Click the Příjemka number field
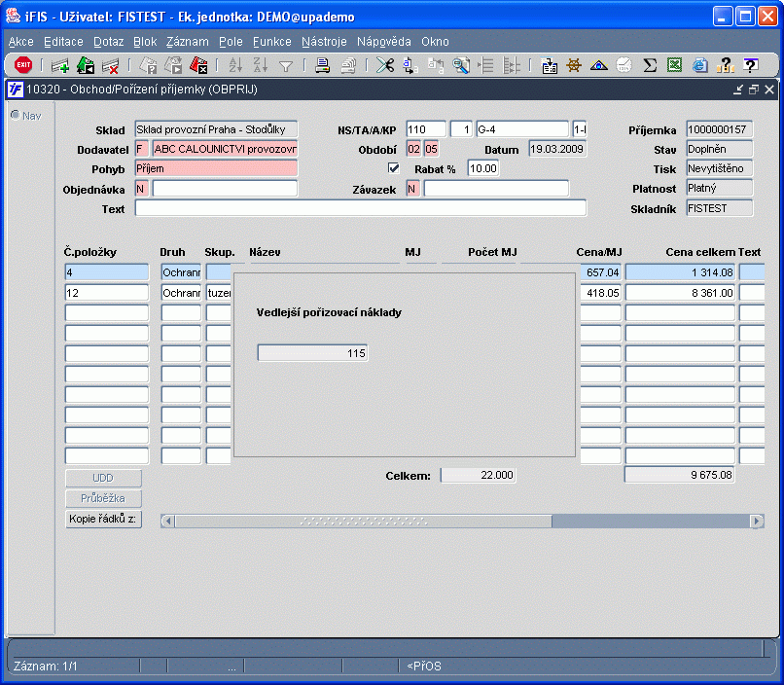This screenshot has width=784, height=685. point(720,129)
